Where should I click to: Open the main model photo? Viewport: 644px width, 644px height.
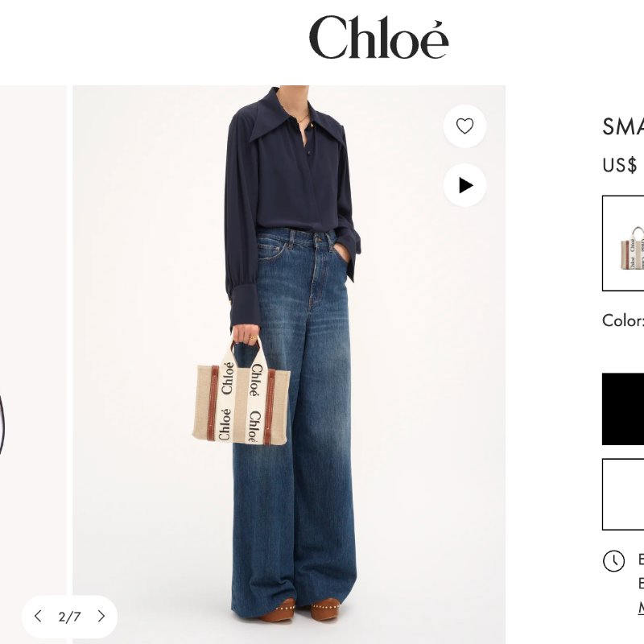click(x=289, y=365)
